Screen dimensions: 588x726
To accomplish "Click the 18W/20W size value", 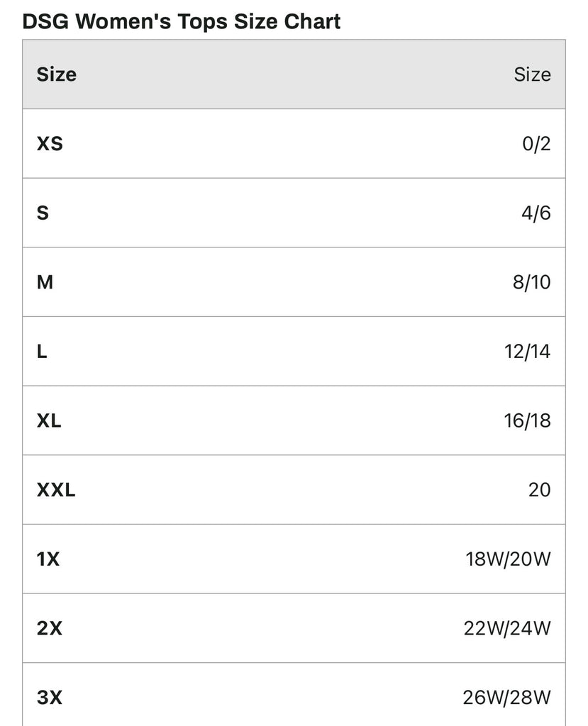I will (x=508, y=559).
